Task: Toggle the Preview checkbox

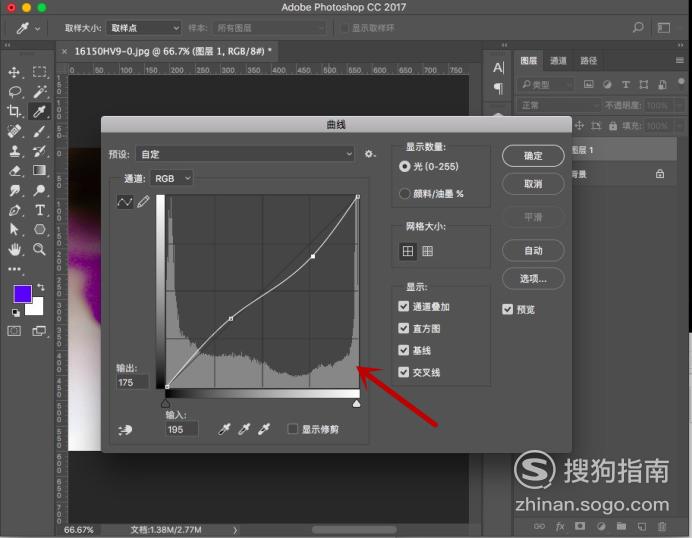Action: [x=508, y=309]
